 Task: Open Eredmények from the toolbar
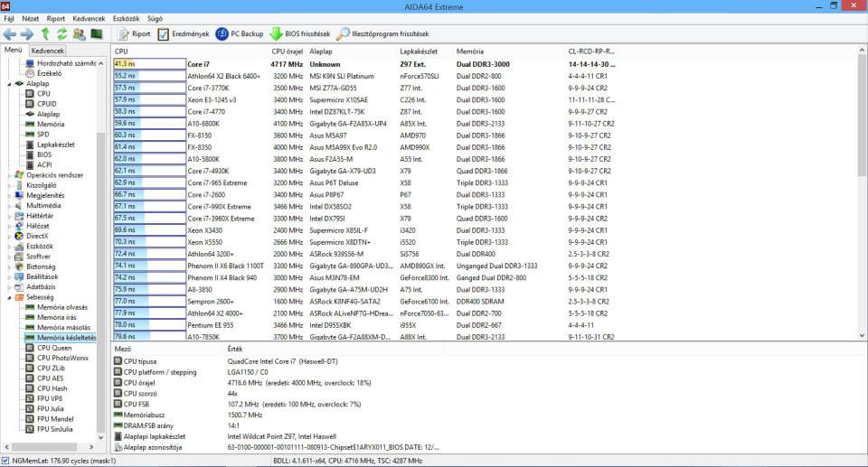[x=184, y=34]
